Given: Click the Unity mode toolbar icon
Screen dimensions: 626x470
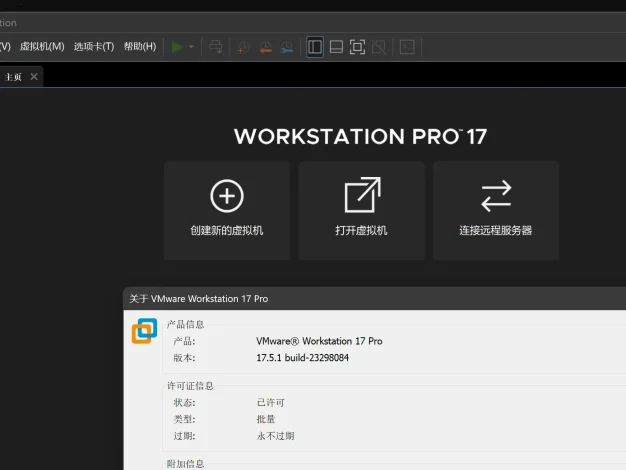Looking at the screenshot, I should tap(378, 47).
